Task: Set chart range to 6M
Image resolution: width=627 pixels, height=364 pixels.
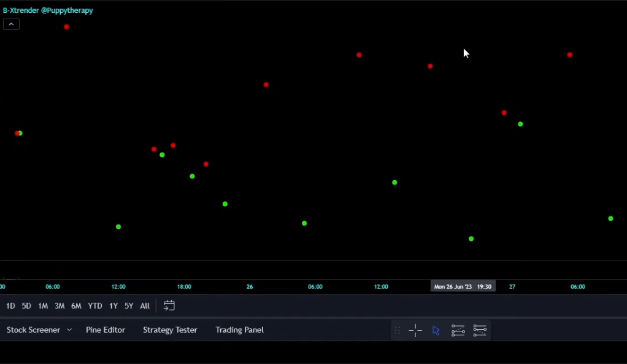Action: (76, 306)
